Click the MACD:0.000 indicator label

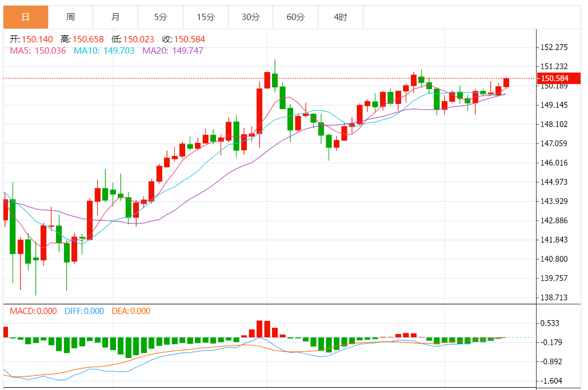(x=33, y=311)
